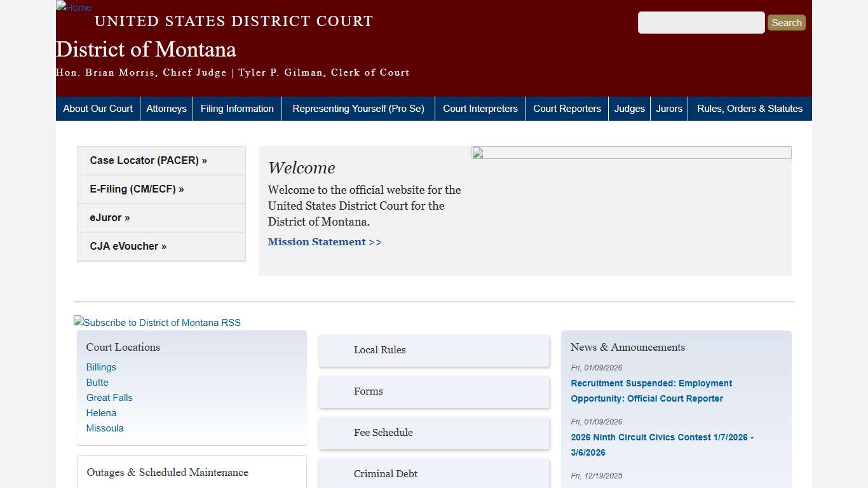The height and width of the screenshot is (488, 868).
Task: Click the Recruitment Suspended announcement link
Action: point(651,391)
